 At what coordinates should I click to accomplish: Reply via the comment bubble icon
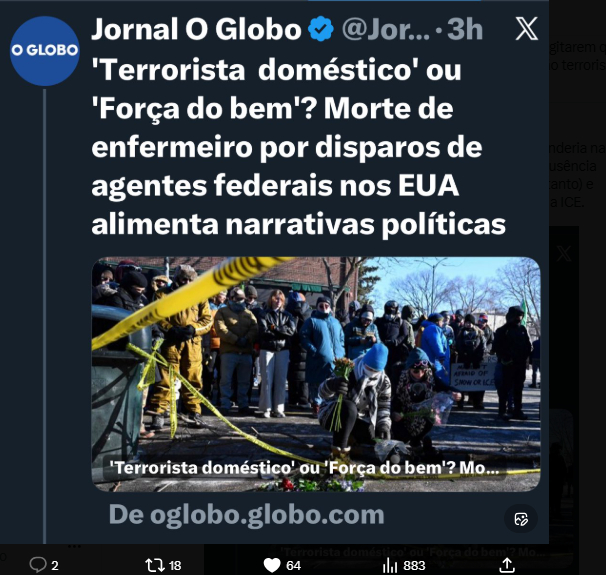pyautogui.click(x=38, y=565)
